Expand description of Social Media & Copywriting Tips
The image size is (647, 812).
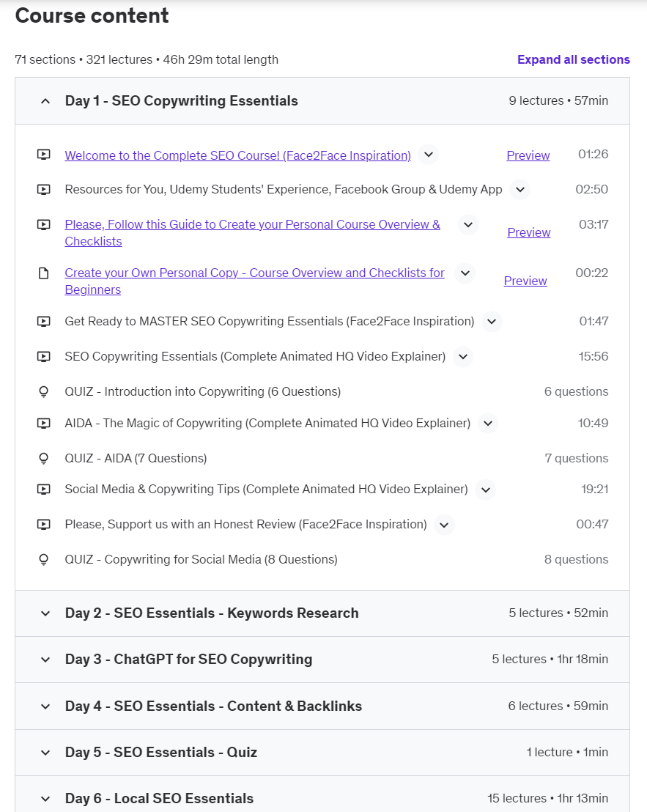486,490
